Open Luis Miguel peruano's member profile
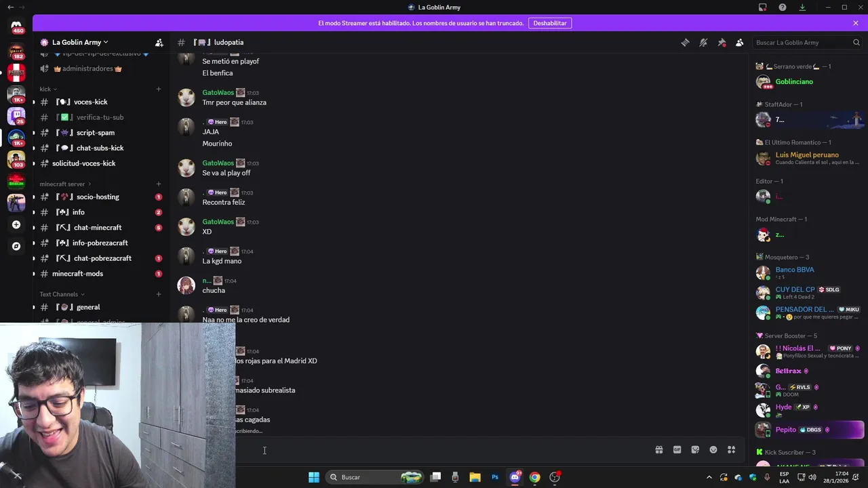 [809, 158]
